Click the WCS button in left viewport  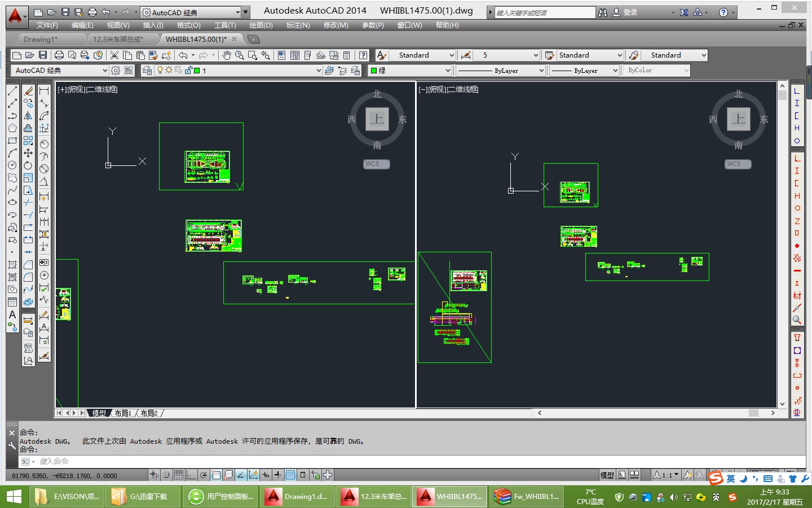pos(376,164)
